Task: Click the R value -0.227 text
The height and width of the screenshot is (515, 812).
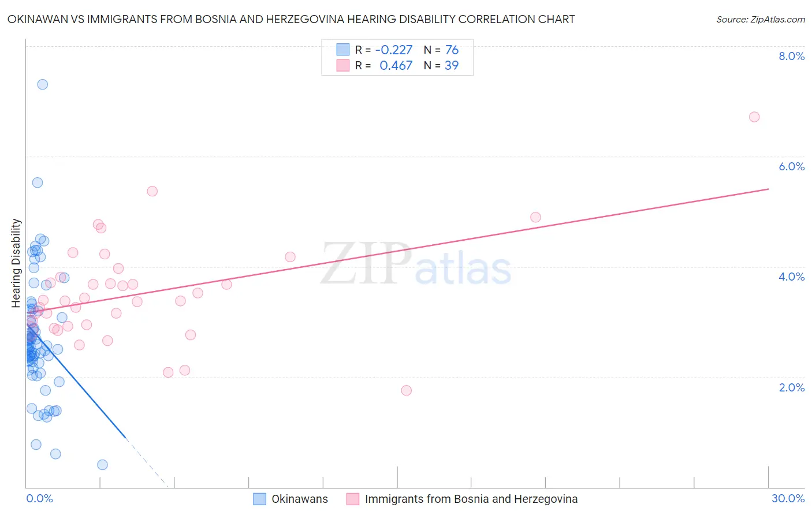Action: [x=394, y=50]
